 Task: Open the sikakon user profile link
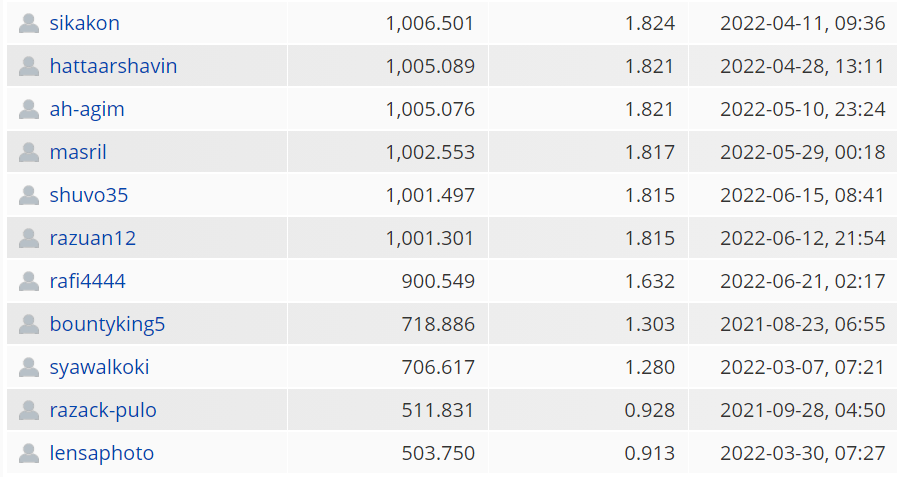click(x=85, y=23)
